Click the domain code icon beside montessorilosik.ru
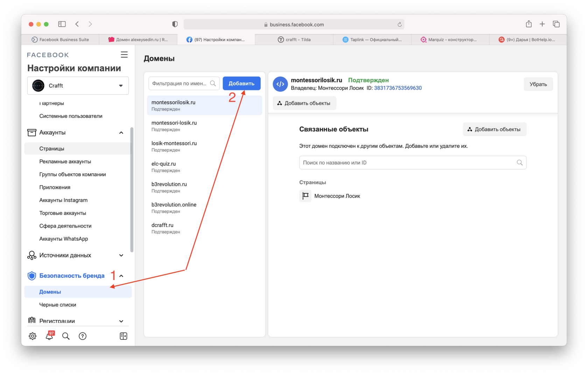The image size is (588, 374). pyautogui.click(x=280, y=84)
